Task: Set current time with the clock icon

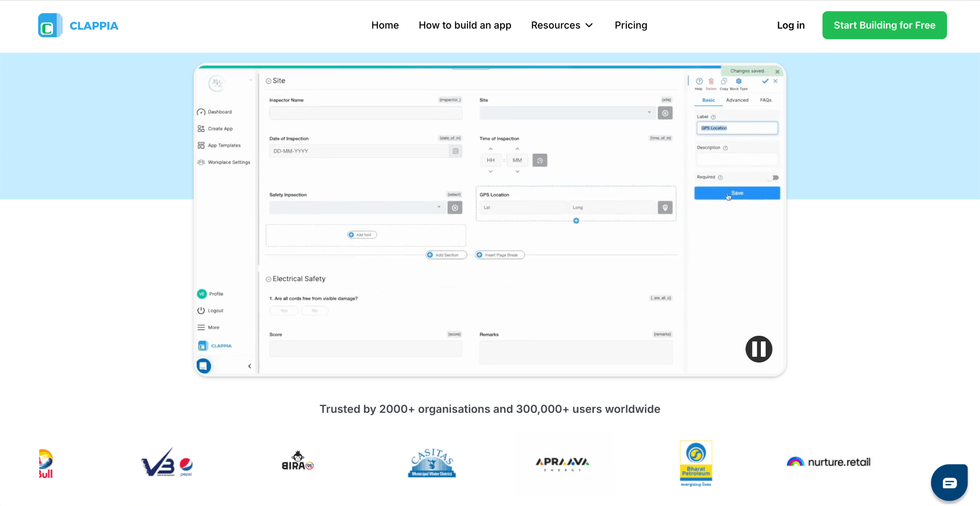Action: pos(540,160)
